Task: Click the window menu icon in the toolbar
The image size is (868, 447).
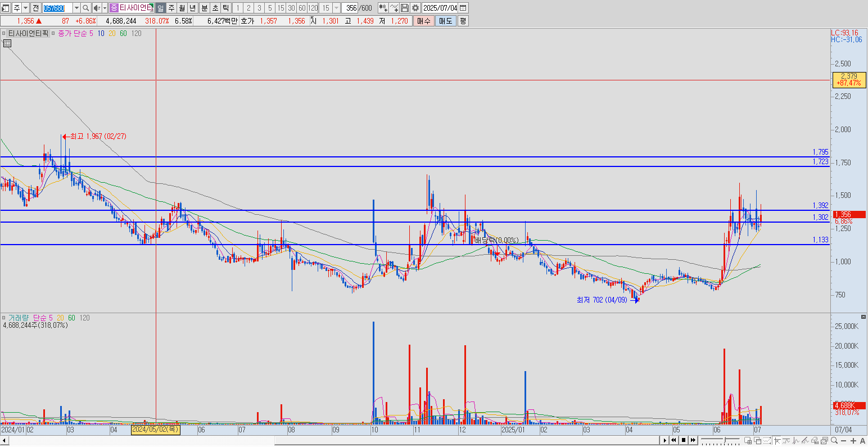Action: click(6, 8)
